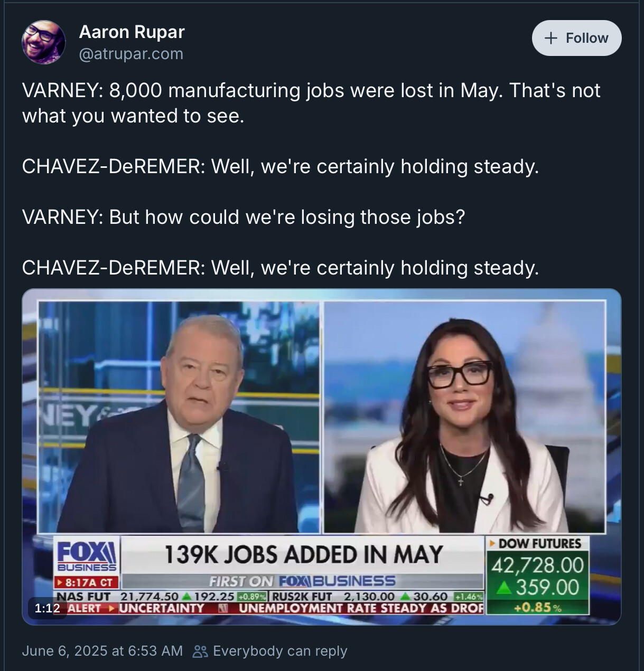Image resolution: width=644 pixels, height=671 pixels.
Task: Click the Fox Business logo in video
Action: (87, 556)
